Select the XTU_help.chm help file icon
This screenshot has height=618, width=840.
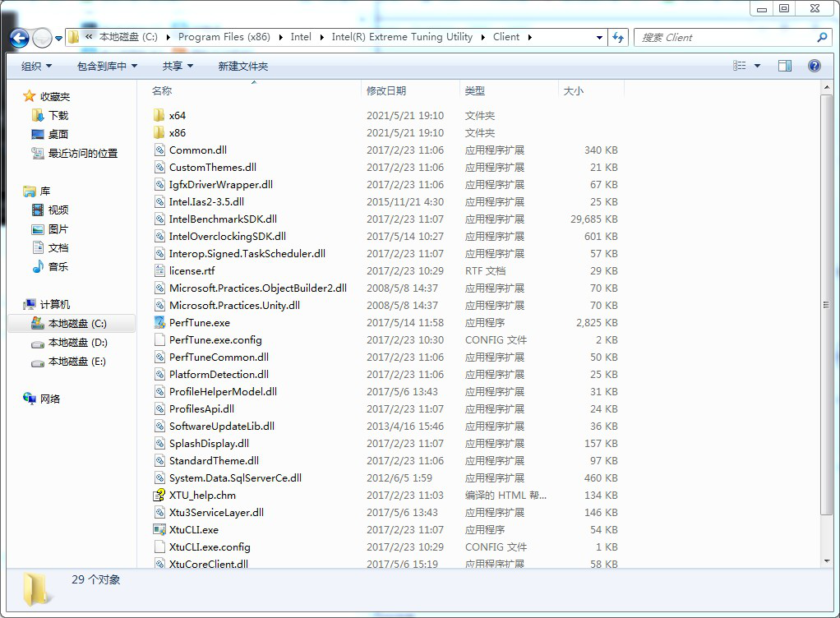(x=159, y=495)
